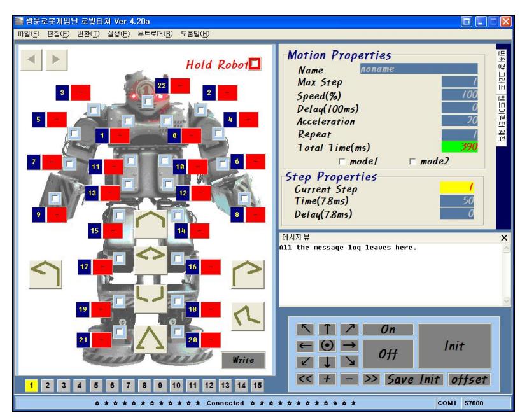
Task: Click the plus button in control pad
Action: click(x=327, y=379)
